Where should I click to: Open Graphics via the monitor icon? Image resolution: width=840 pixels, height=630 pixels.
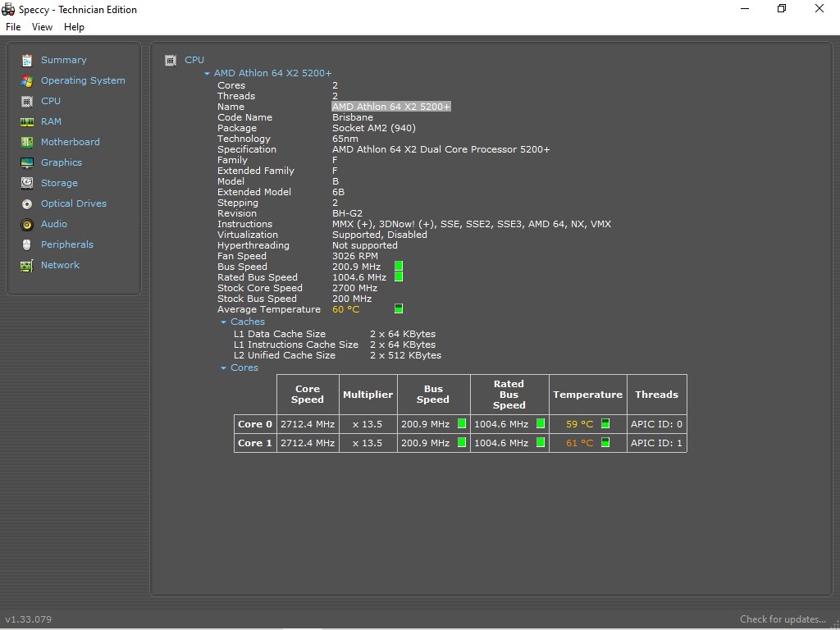[27, 162]
